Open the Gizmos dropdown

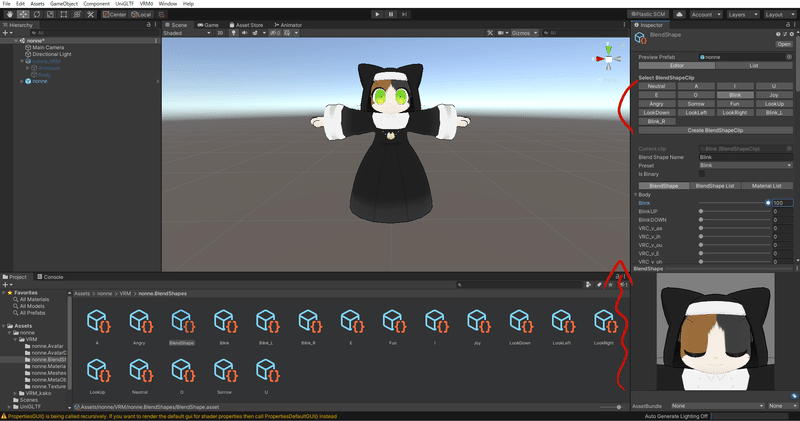click(x=524, y=33)
